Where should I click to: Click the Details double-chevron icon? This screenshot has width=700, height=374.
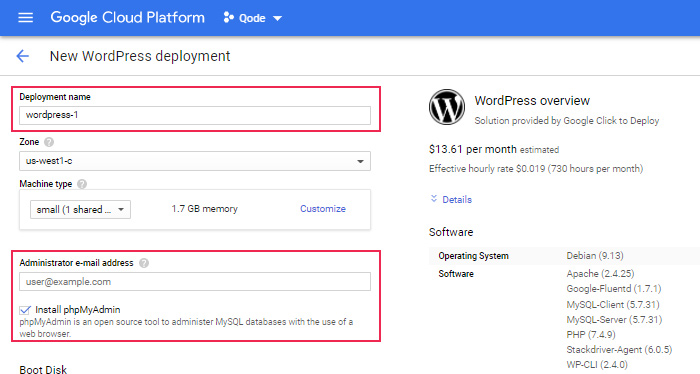pyautogui.click(x=433, y=199)
